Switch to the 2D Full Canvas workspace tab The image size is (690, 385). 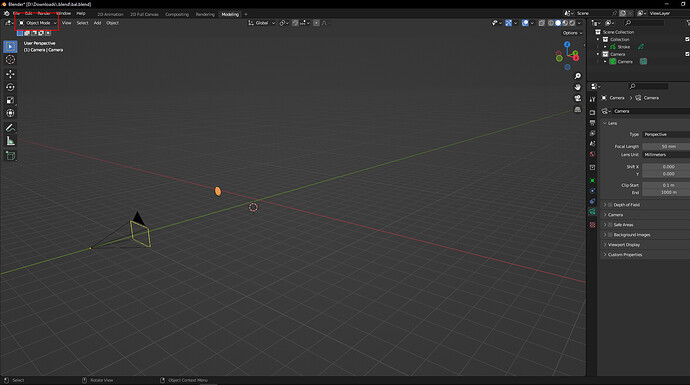(144, 15)
